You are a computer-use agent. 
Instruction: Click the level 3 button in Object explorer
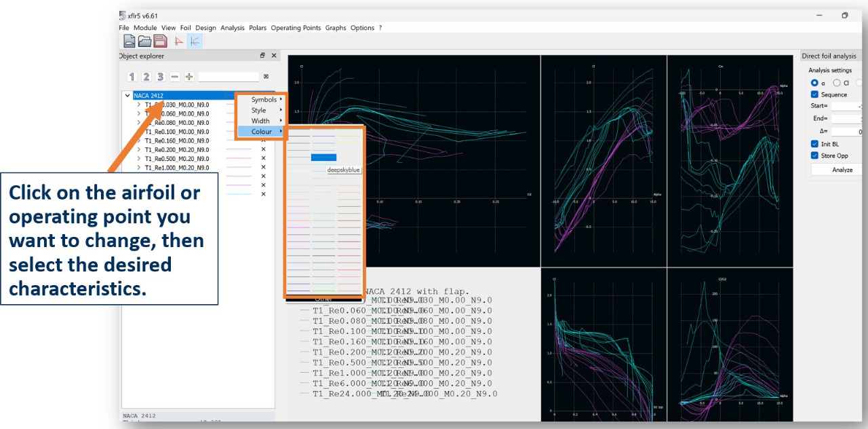pos(160,77)
